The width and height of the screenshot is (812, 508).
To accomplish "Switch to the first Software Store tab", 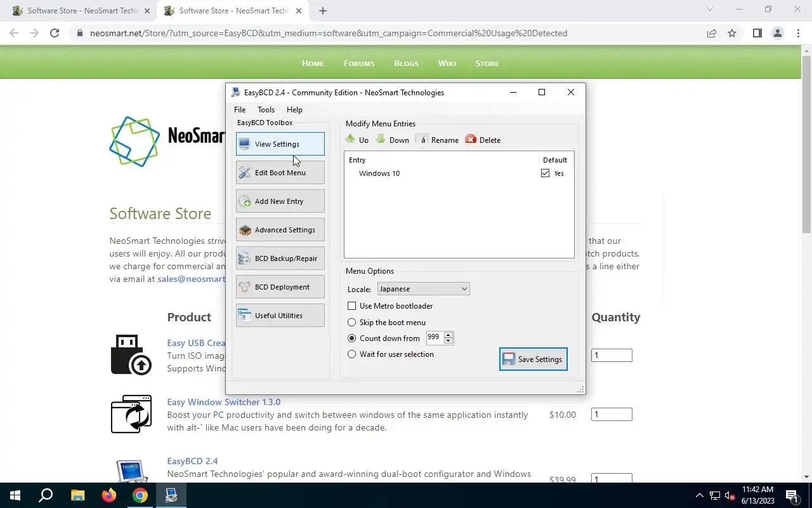I will coord(81,11).
